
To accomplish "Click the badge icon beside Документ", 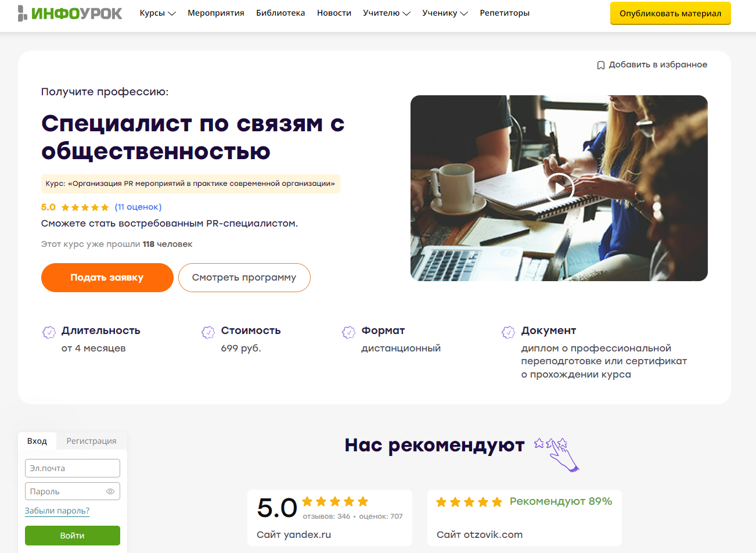I will 508,332.
